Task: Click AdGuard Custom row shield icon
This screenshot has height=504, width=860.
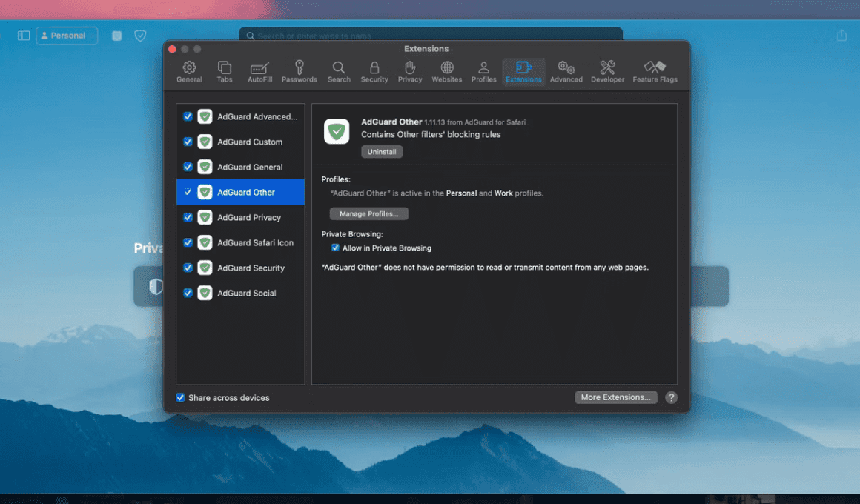Action: (205, 142)
